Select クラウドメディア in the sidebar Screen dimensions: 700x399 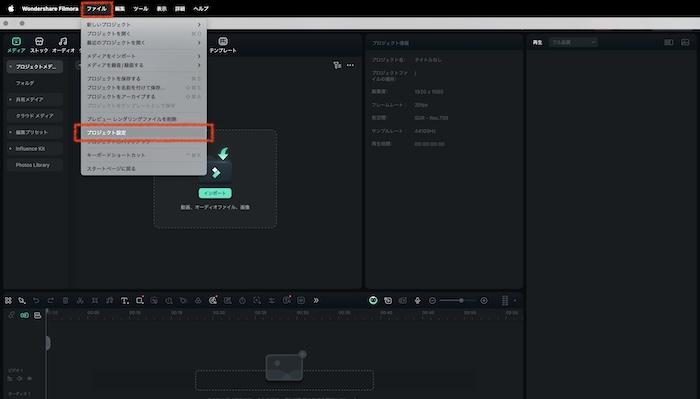pyautogui.click(x=34, y=116)
